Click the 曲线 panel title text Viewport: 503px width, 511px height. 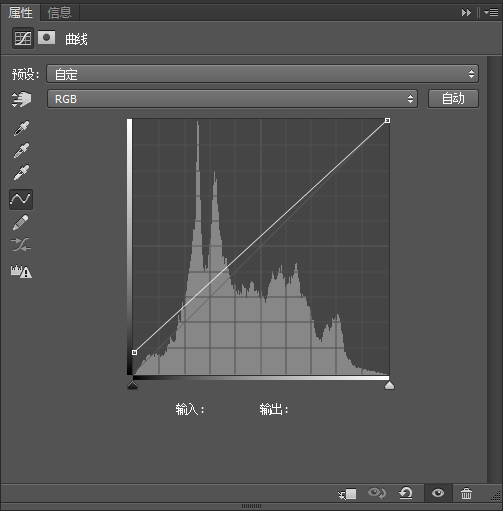click(76, 39)
